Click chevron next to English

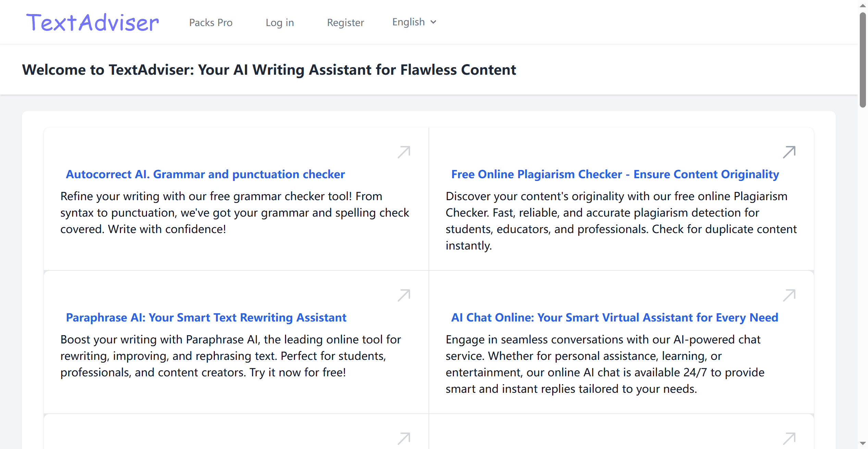pos(433,22)
